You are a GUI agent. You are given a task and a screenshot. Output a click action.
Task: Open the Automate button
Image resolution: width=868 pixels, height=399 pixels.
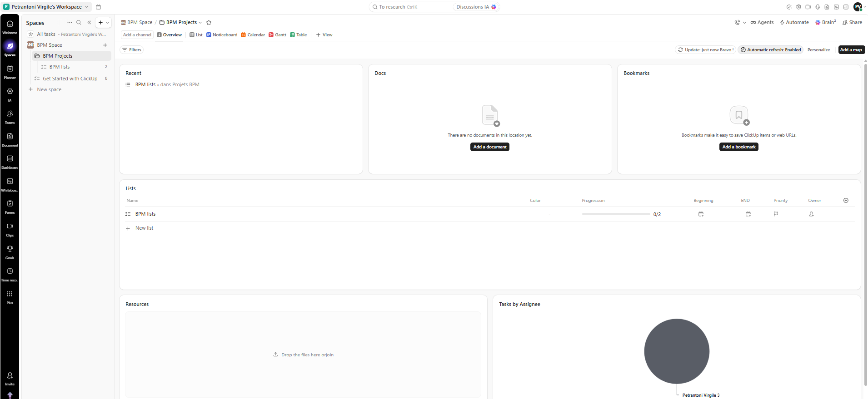(x=794, y=22)
